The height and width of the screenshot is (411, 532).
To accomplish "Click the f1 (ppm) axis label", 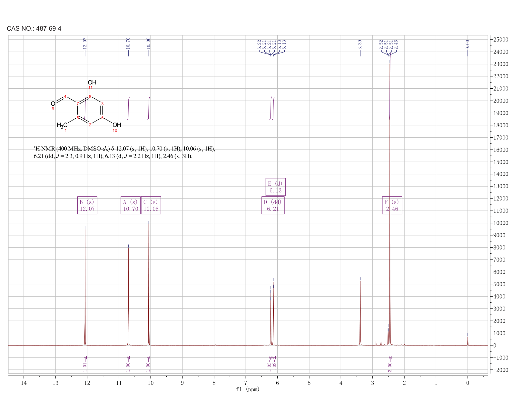I will (248, 389).
